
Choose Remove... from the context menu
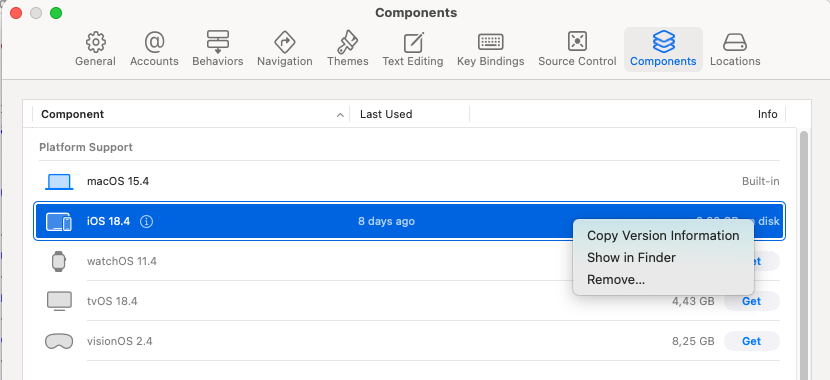point(616,280)
